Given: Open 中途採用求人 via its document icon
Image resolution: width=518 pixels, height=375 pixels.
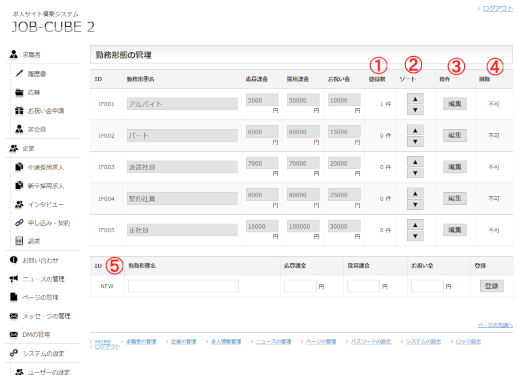Looking at the screenshot, I should pyautogui.click(x=19, y=167).
